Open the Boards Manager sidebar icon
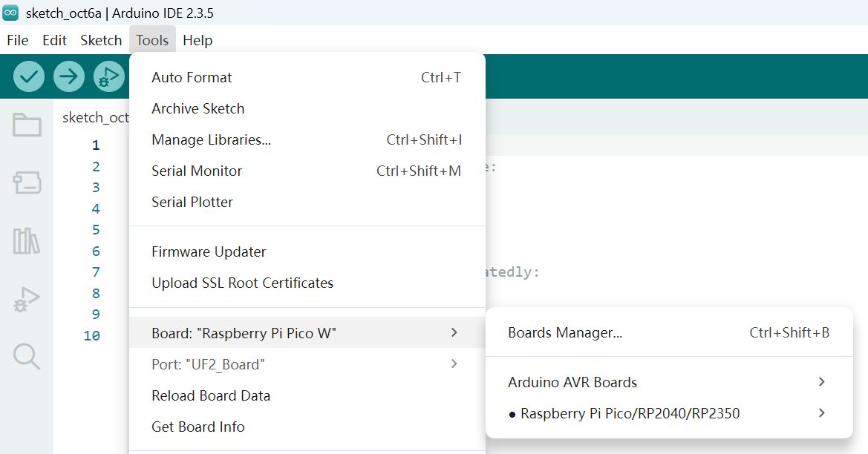Viewport: 868px width, 454px height. (x=27, y=182)
